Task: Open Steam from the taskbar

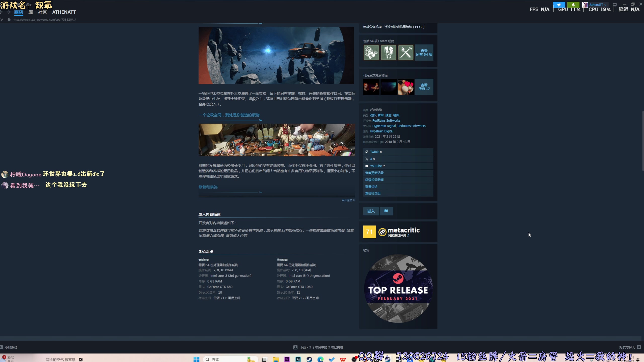Action: 309,359
